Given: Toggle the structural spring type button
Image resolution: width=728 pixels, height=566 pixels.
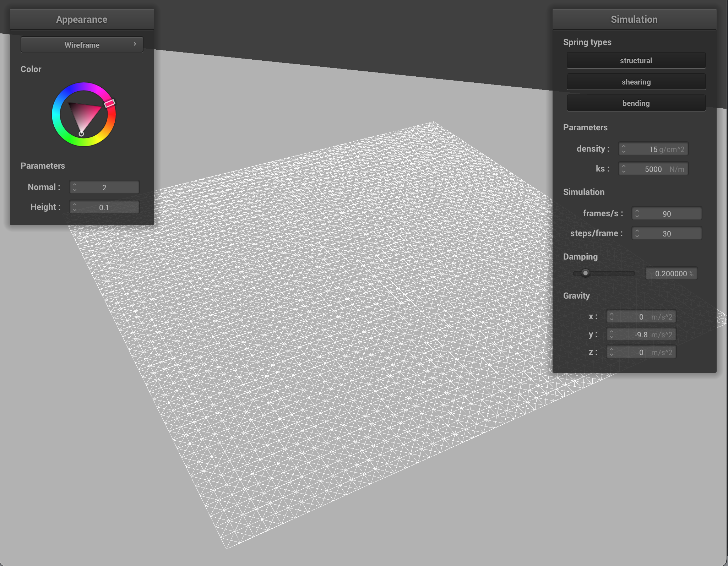Looking at the screenshot, I should pyautogui.click(x=636, y=60).
